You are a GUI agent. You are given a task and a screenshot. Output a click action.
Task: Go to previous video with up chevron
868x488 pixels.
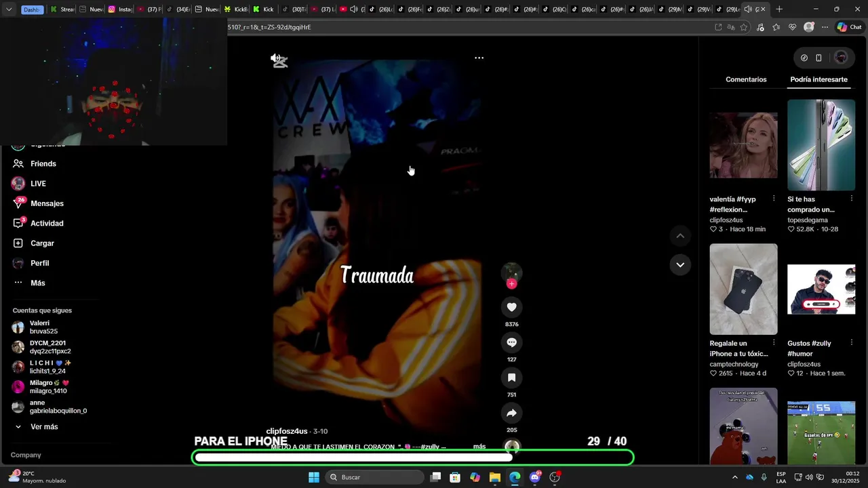[680, 236]
